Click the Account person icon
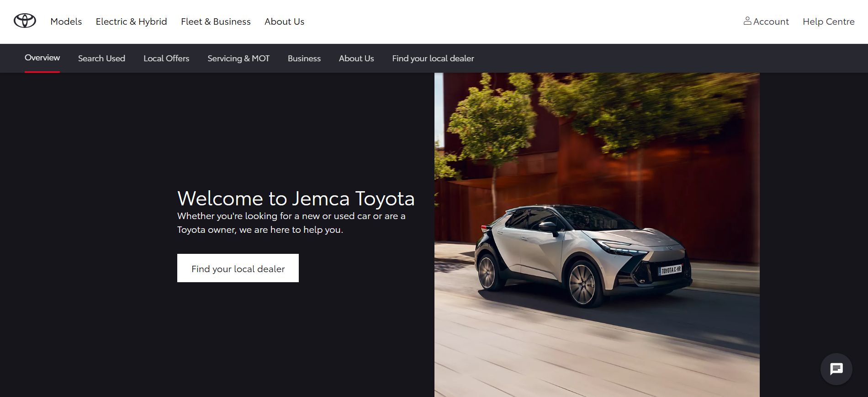 click(747, 21)
